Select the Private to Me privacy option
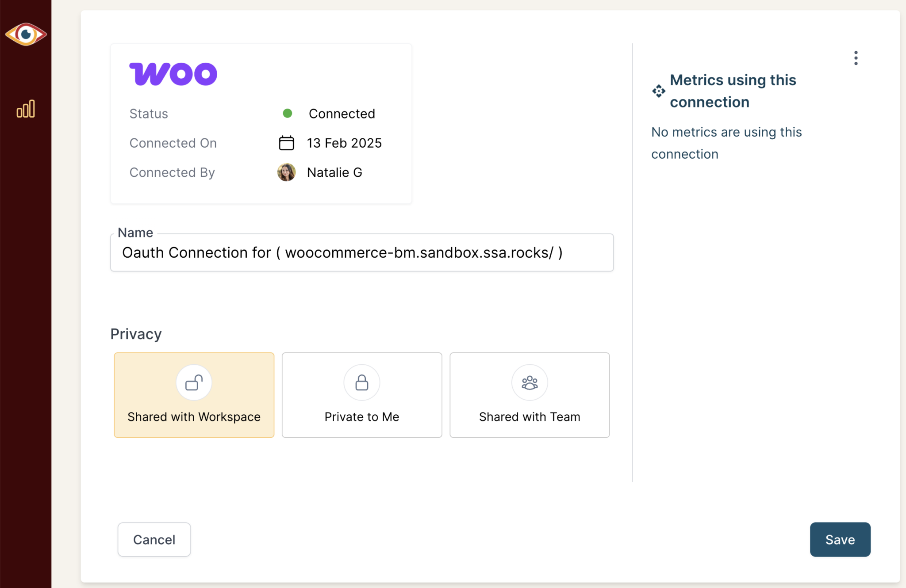This screenshot has height=588, width=906. [x=361, y=395]
